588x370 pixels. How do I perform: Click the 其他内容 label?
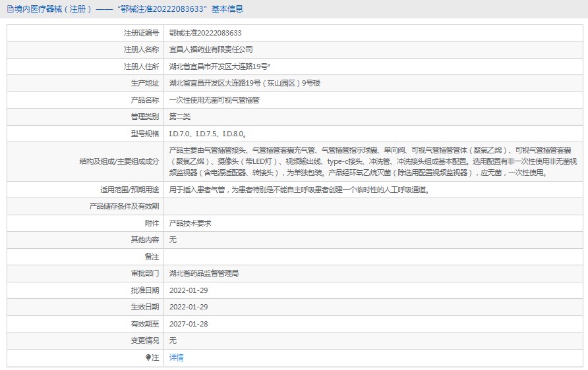(145, 240)
